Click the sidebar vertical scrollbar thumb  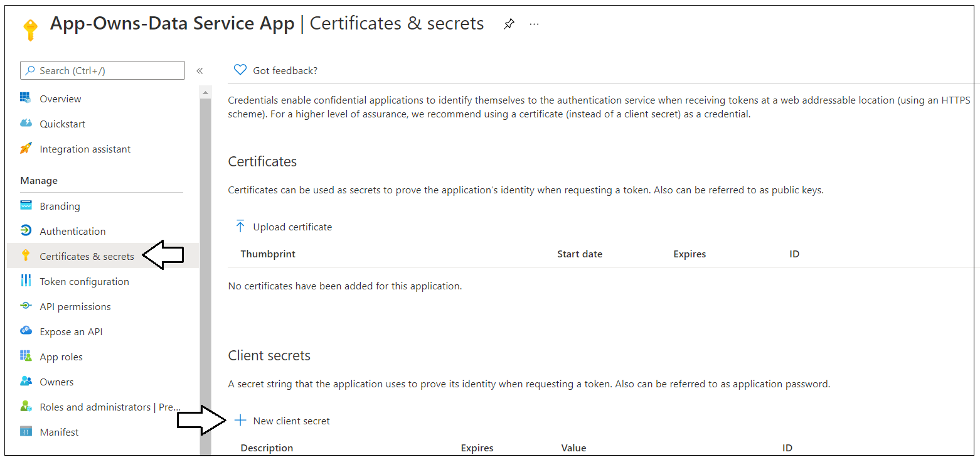click(x=205, y=276)
